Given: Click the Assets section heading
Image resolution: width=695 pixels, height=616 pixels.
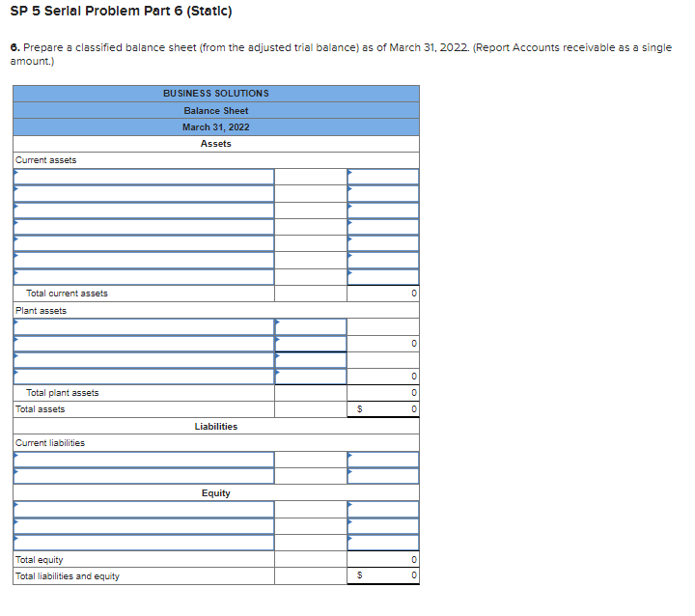Looking at the screenshot, I should [216, 144].
